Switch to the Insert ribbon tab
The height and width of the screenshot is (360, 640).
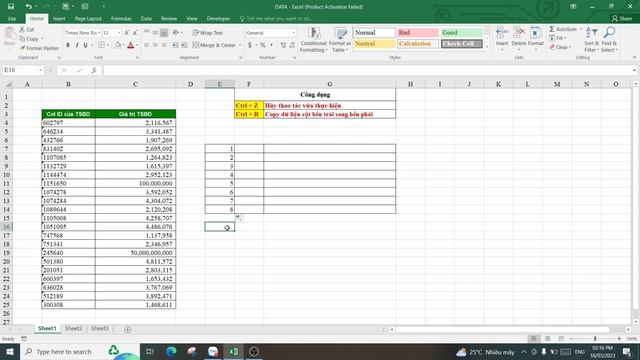[59, 19]
